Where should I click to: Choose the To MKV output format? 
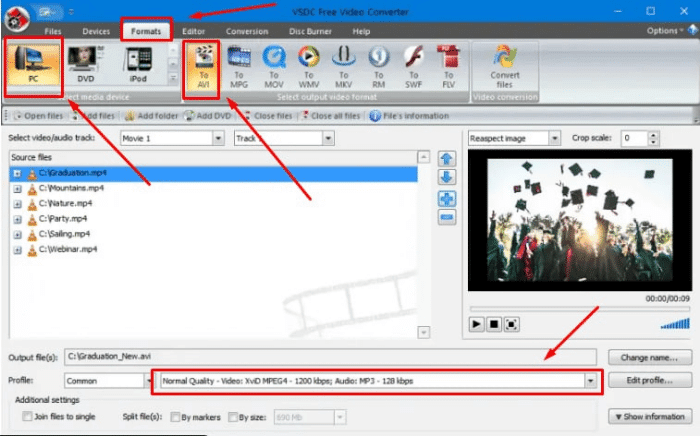click(343, 68)
